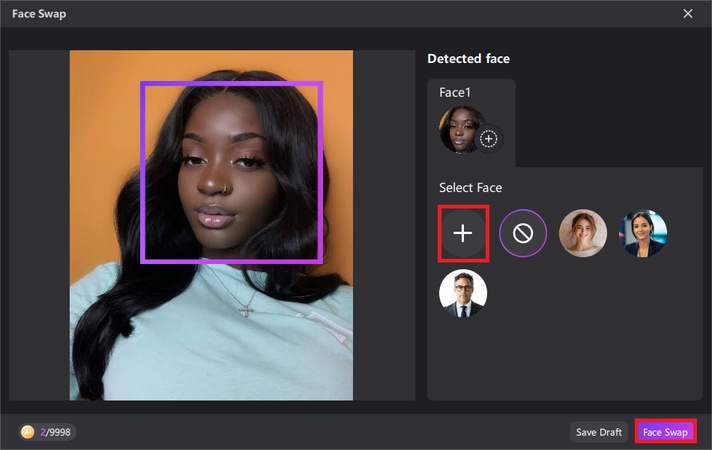Choose the blonde woman preset face
The image size is (712, 450).
point(583,234)
